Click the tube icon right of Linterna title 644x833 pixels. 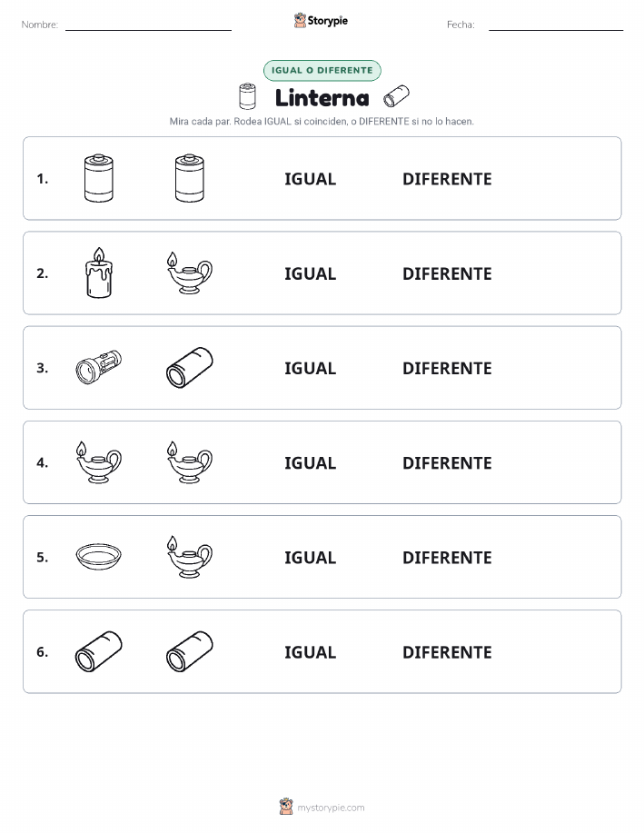[x=396, y=96]
